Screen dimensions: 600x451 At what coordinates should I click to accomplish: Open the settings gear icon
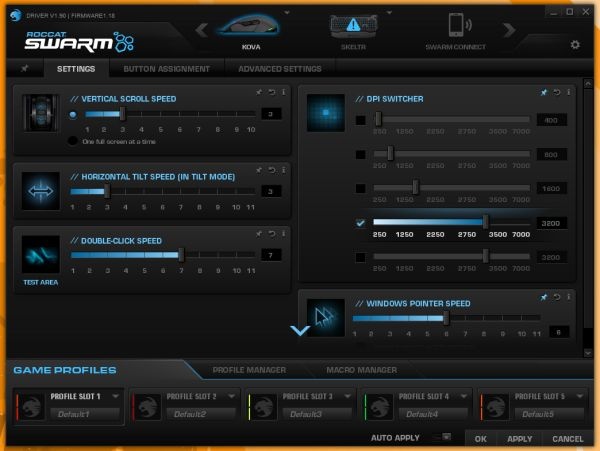575,45
